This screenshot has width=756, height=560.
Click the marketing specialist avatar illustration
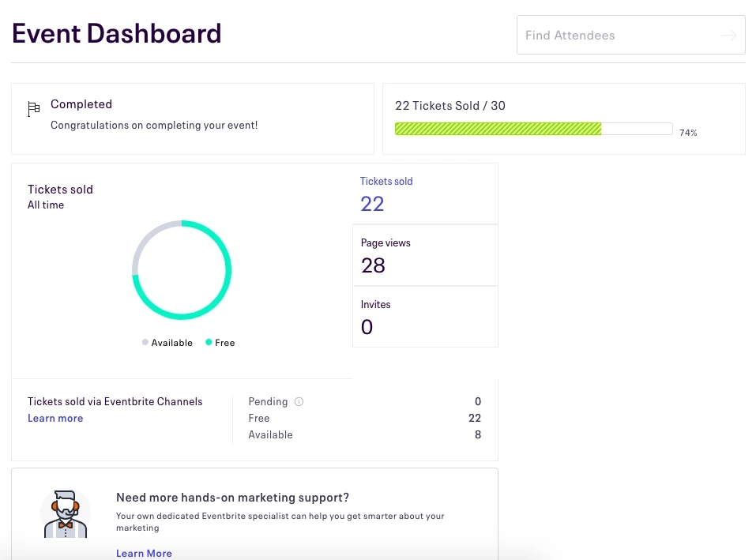[x=66, y=514]
